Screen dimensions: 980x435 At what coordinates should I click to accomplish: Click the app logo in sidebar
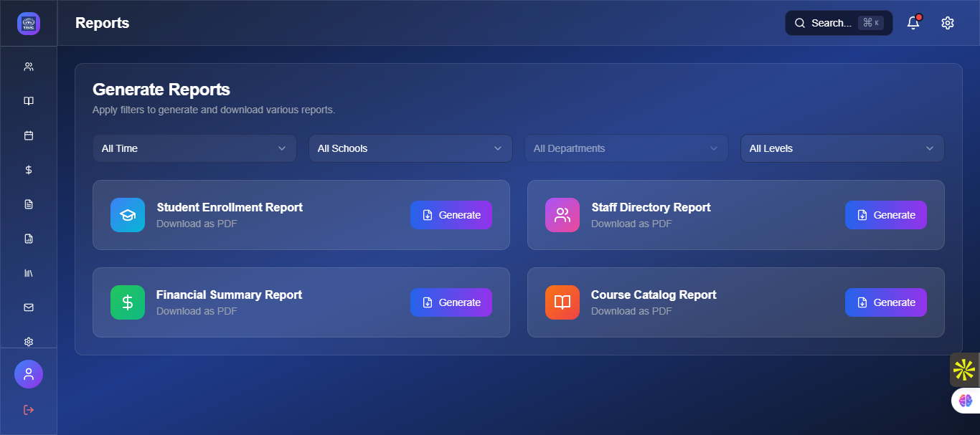tap(29, 24)
